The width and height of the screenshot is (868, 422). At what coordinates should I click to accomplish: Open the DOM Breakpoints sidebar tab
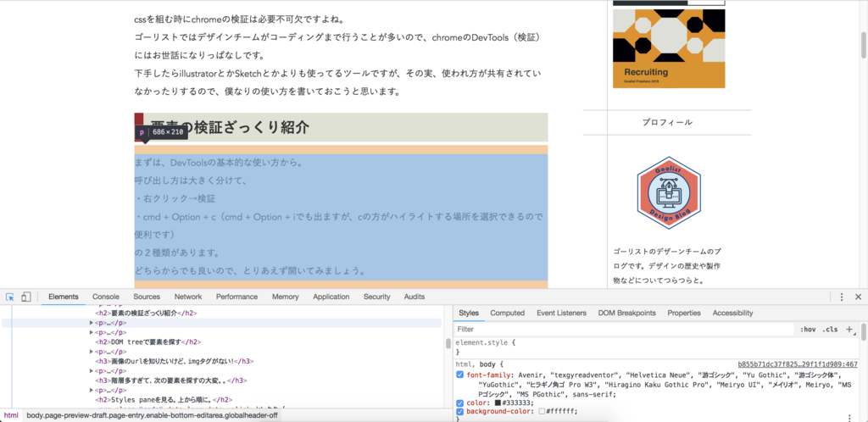tap(626, 313)
